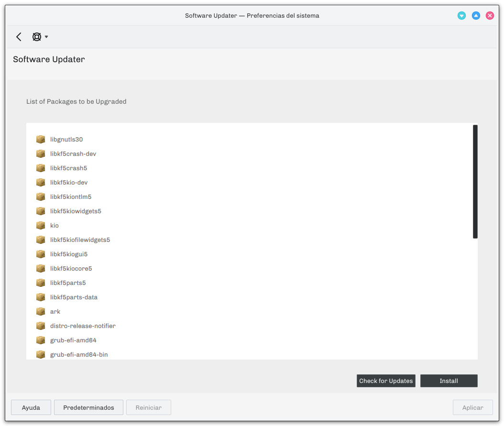Screen dimensions: 504x426
Task: Maximize the Software Updater window
Action: point(476,15)
